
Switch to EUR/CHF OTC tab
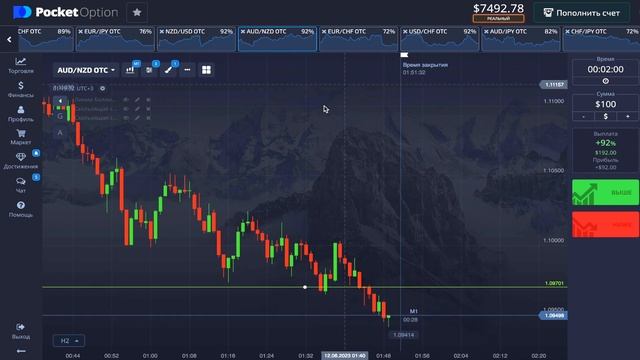click(x=359, y=39)
